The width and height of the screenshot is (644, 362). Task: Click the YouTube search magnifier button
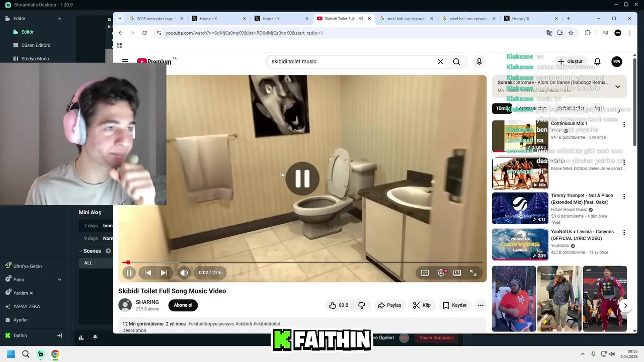tap(456, 61)
